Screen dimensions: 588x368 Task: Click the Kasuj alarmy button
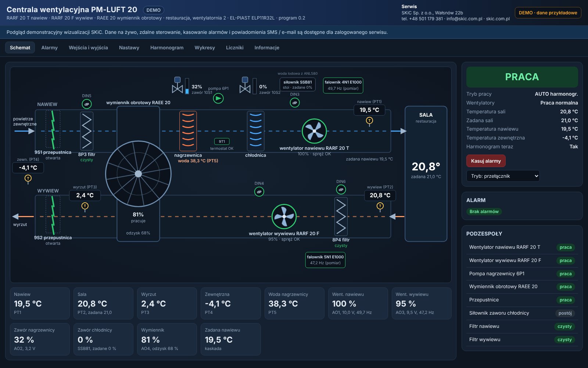(486, 161)
